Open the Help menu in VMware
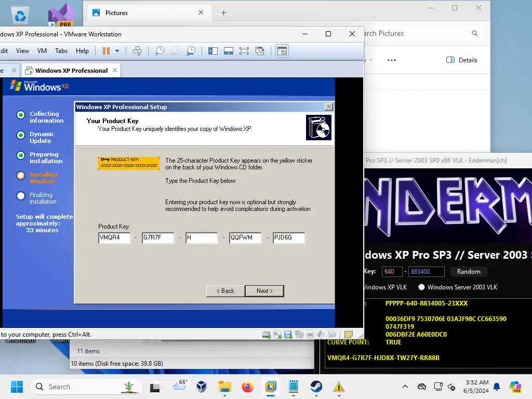This screenshot has width=532, height=399. 82,51
